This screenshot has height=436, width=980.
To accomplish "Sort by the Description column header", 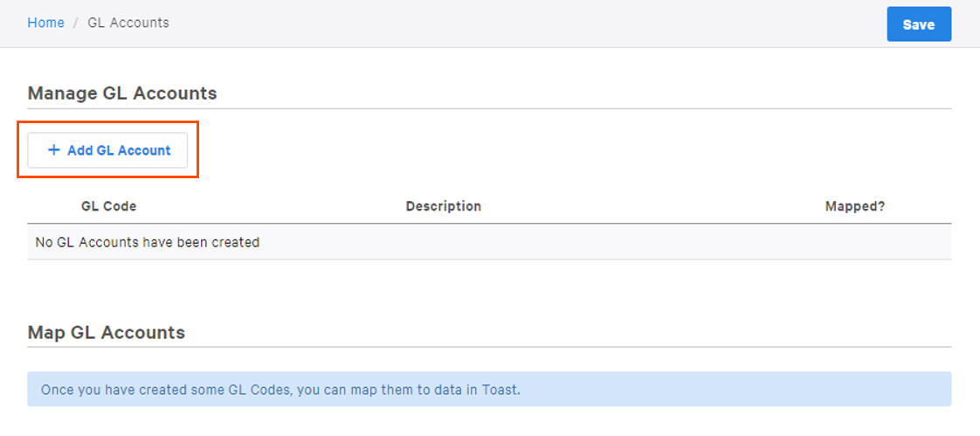I will pyautogui.click(x=443, y=206).
